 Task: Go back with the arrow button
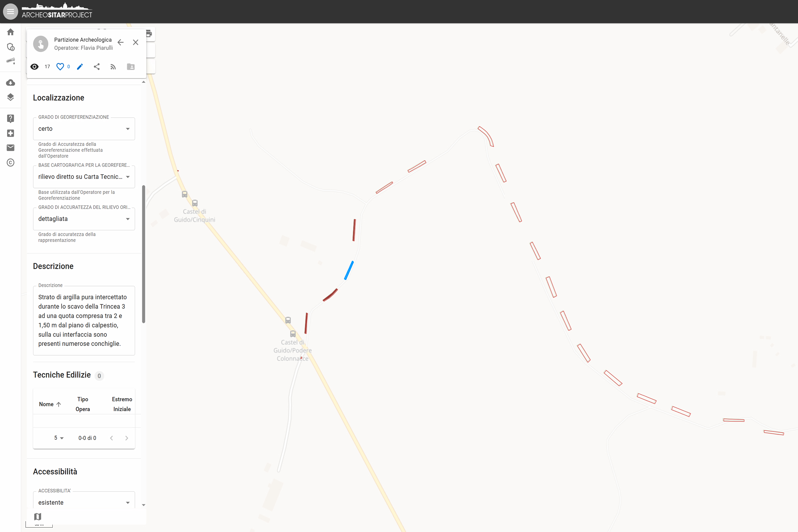pos(121,43)
